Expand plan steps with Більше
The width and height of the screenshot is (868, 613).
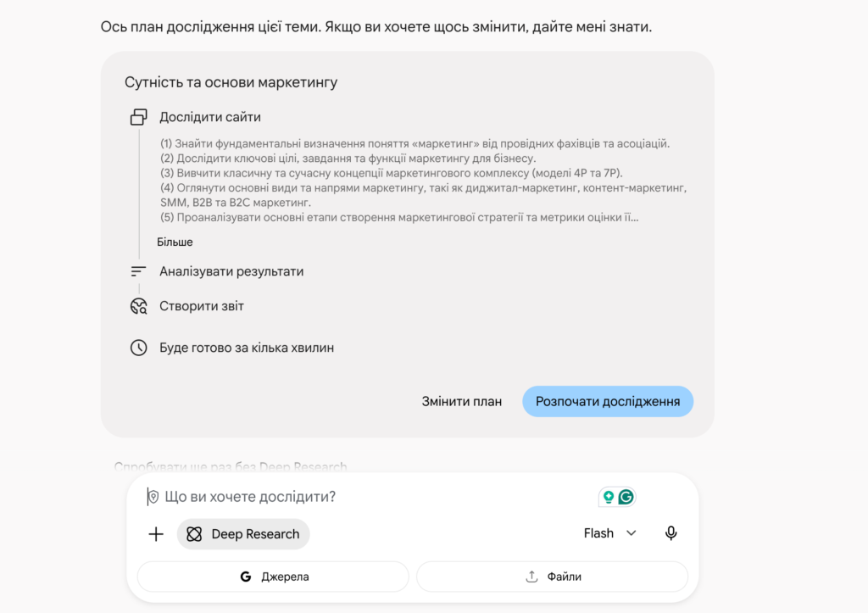pos(175,242)
